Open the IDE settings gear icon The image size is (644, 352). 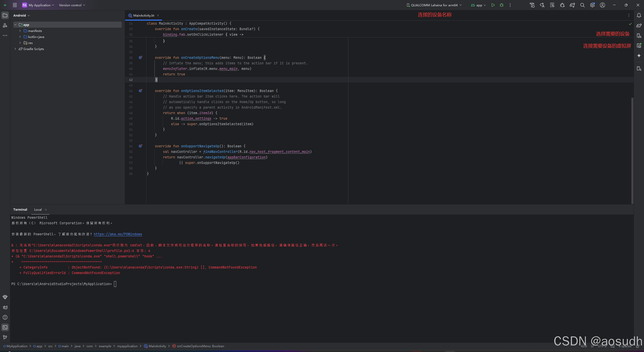[592, 5]
